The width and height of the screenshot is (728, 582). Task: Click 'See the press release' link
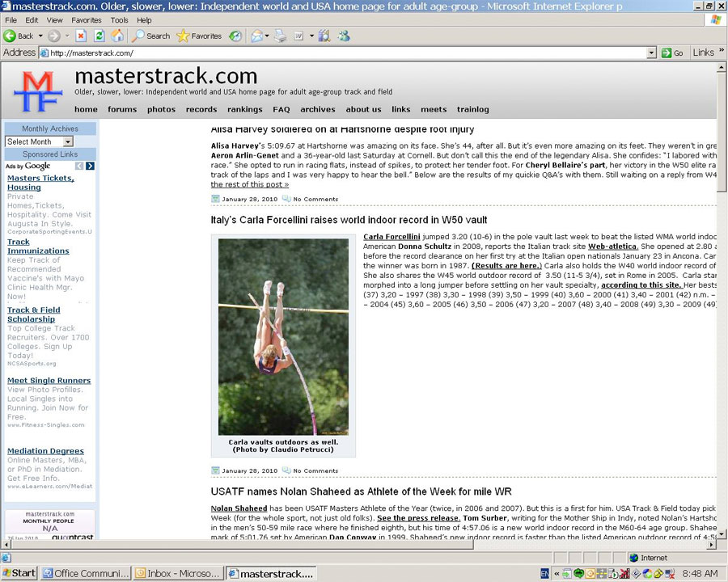(x=419, y=518)
